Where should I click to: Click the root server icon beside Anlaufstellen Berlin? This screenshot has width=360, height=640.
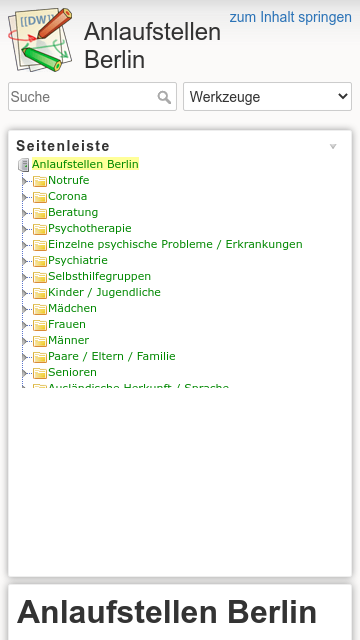click(x=24, y=164)
